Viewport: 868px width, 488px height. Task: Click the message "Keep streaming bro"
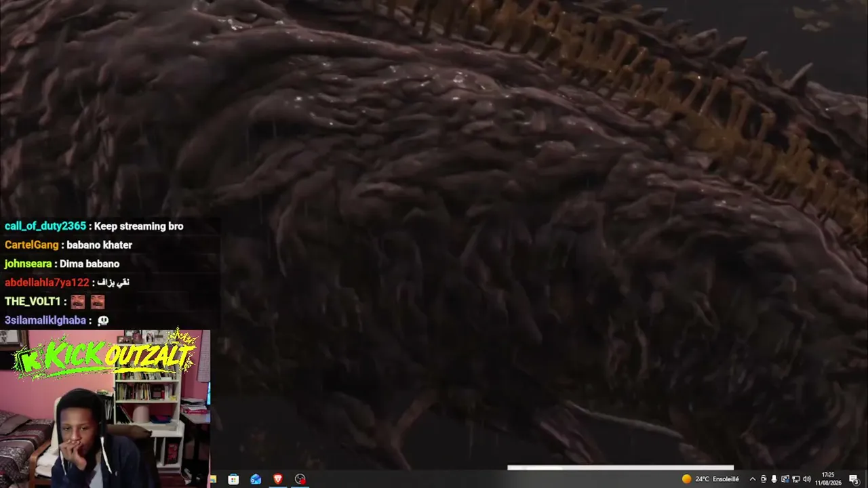138,226
